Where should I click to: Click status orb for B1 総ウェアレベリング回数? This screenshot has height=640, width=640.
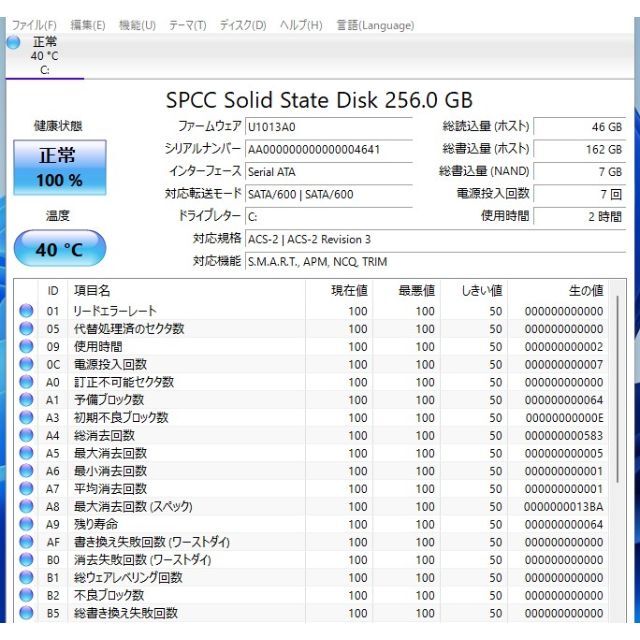click(26, 577)
